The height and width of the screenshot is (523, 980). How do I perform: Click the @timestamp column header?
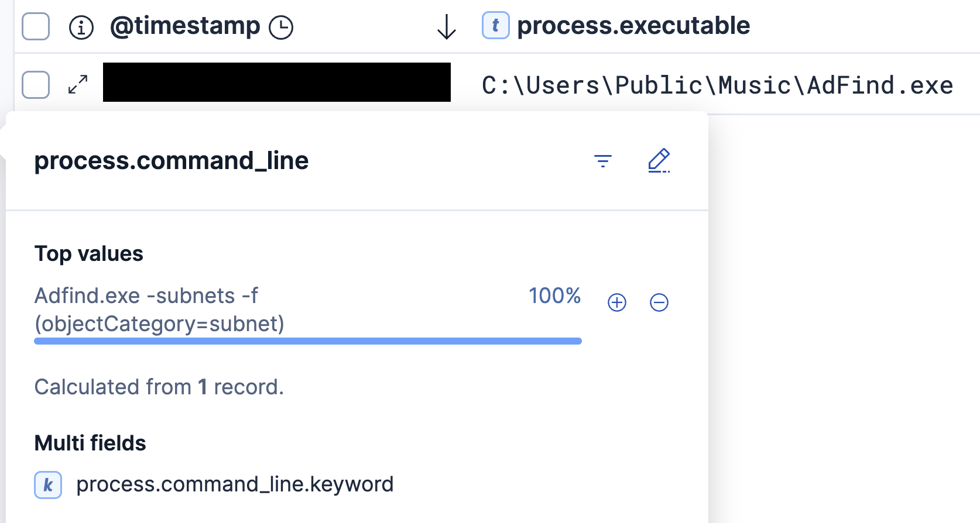pyautogui.click(x=185, y=26)
